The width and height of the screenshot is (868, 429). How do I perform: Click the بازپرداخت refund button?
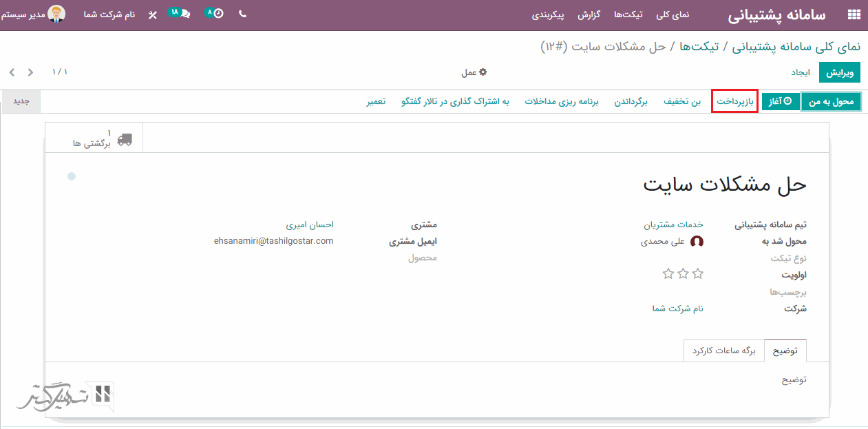point(734,102)
